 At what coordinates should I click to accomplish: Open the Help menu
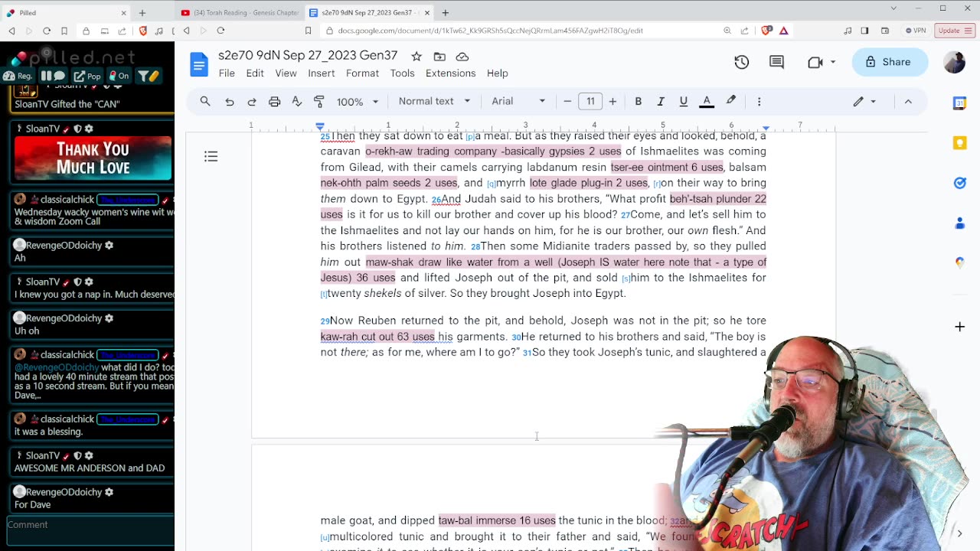coord(498,73)
